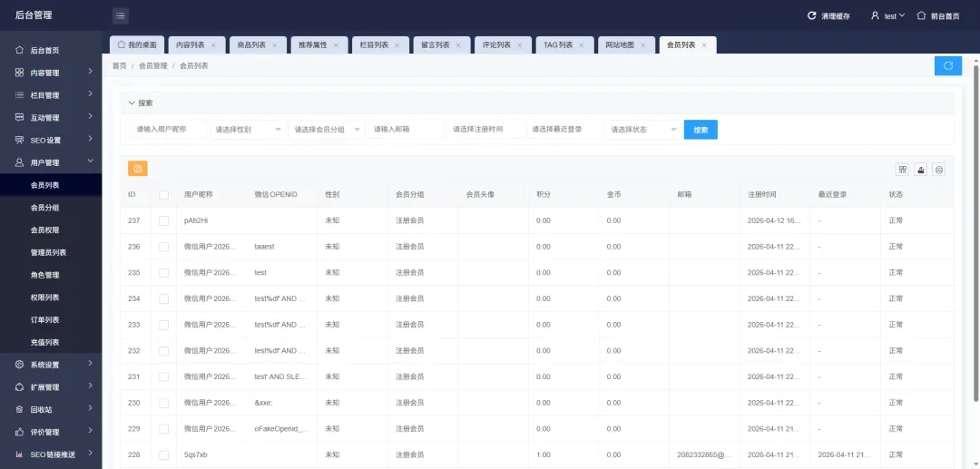Viewport: 980px width, 469px height.
Task: Click the blue page refresh button
Action: 948,65
